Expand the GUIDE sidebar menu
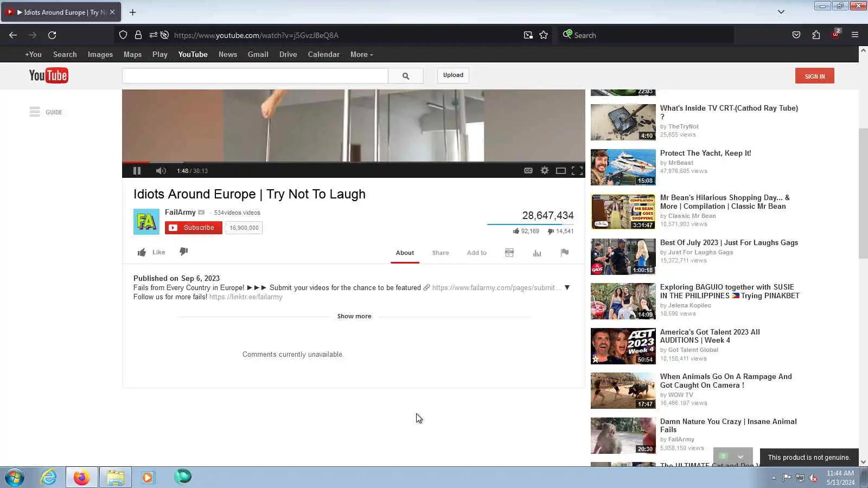Image resolution: width=868 pixels, height=488 pixels. (46, 112)
